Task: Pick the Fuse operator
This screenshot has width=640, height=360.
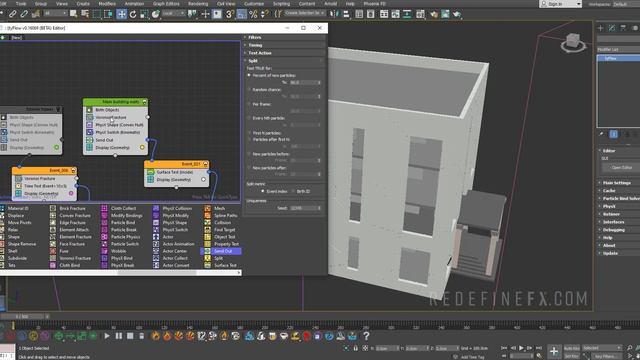Action: (x=64, y=251)
